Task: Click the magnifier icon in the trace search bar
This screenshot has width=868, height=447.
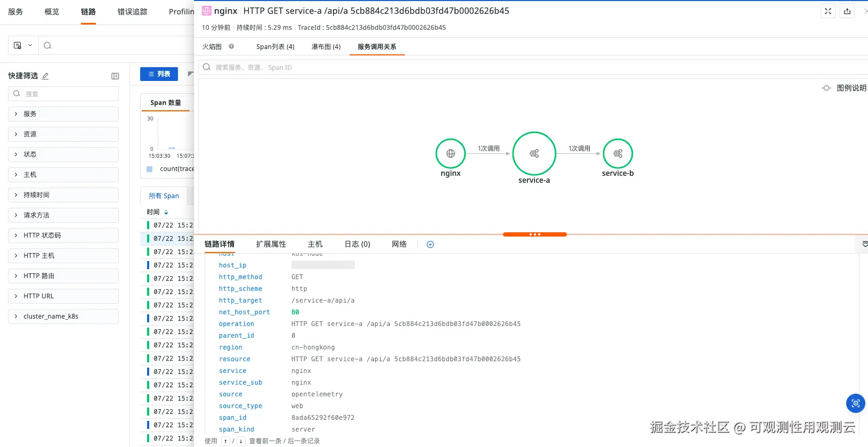Action: click(x=47, y=45)
